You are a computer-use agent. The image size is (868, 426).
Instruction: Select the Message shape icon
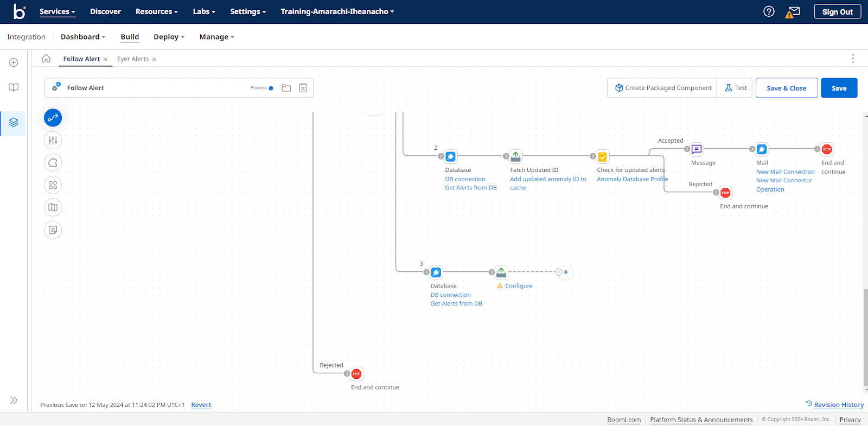pyautogui.click(x=697, y=149)
